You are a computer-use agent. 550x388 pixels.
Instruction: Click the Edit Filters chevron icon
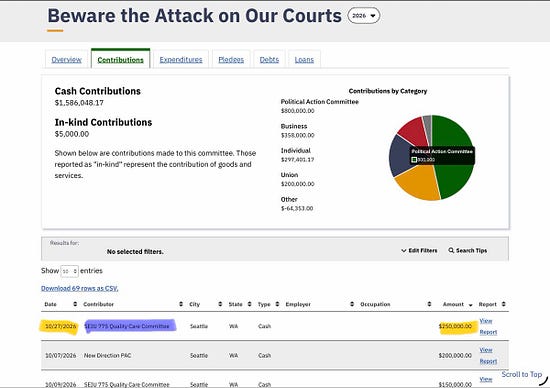404,250
